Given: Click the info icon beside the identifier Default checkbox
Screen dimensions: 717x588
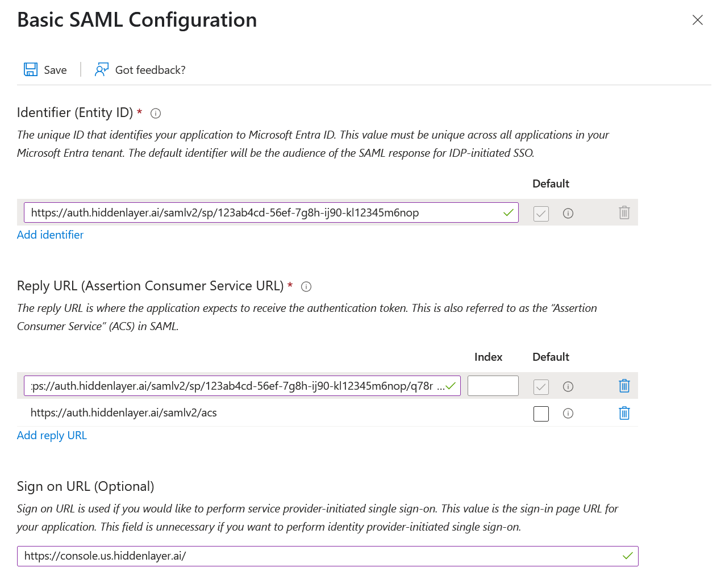Looking at the screenshot, I should (x=568, y=213).
